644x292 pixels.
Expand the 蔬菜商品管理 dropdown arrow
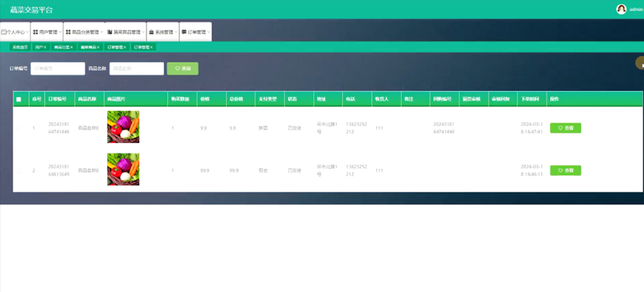(143, 32)
